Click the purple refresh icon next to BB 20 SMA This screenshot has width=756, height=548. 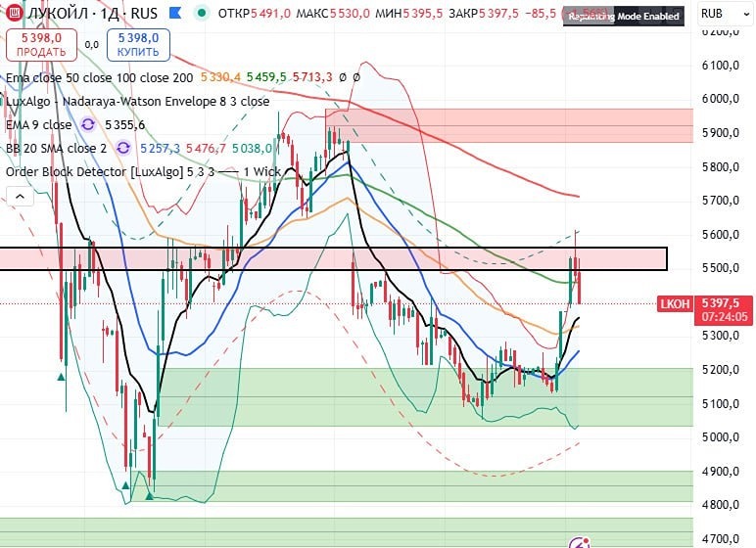[x=123, y=148]
